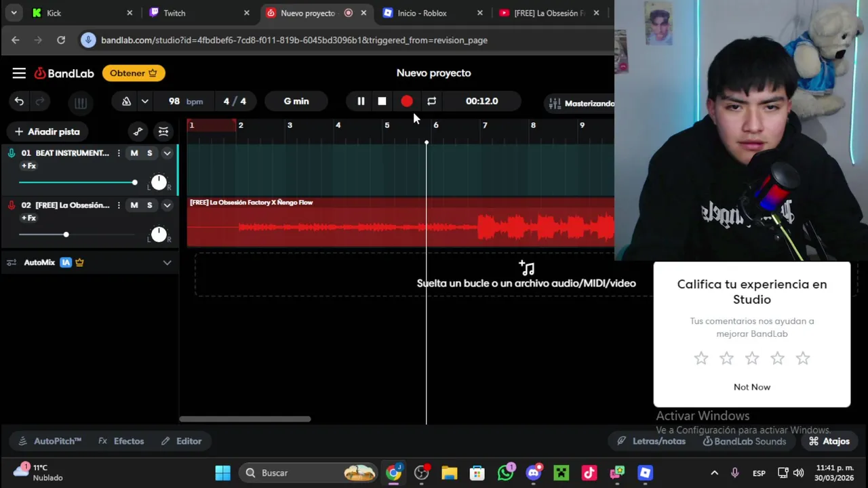Open TikTok from the taskbar

pyautogui.click(x=589, y=473)
